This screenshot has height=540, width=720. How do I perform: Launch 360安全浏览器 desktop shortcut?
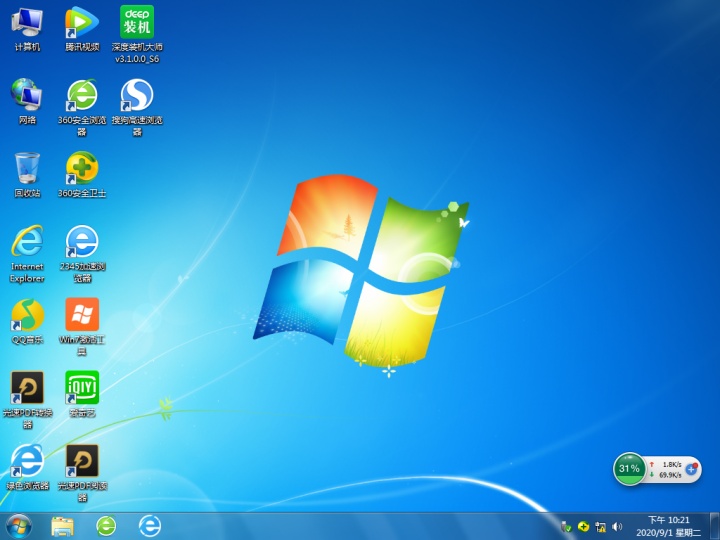[82, 107]
